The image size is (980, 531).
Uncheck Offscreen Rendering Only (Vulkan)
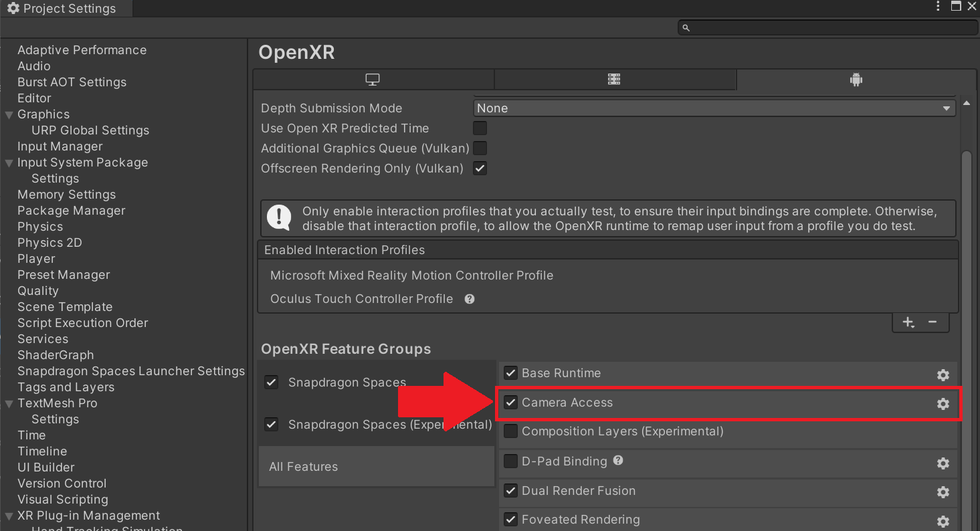point(480,169)
